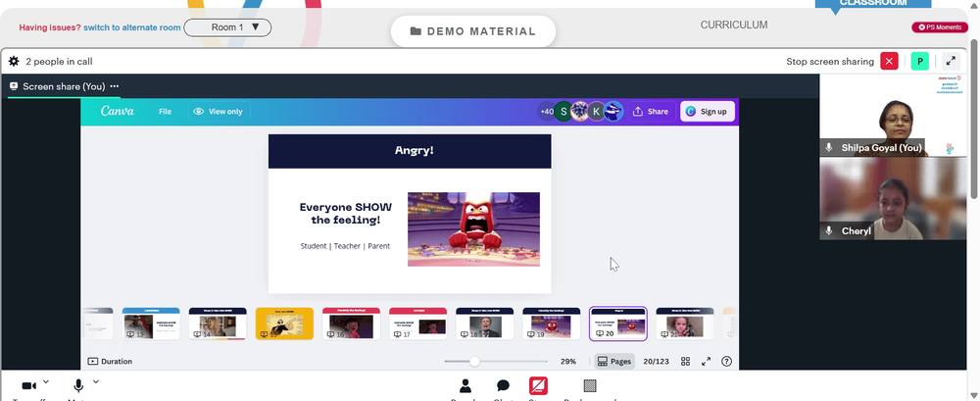This screenshot has width=980, height=401.
Task: Click switch to alternate room link
Action: coord(132,27)
